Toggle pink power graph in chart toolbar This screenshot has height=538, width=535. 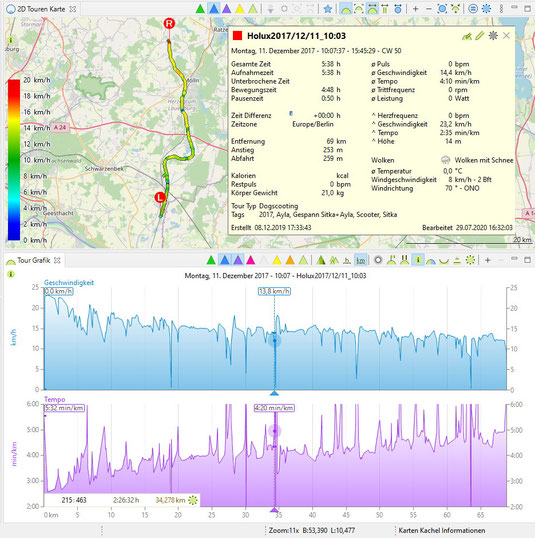click(x=251, y=260)
